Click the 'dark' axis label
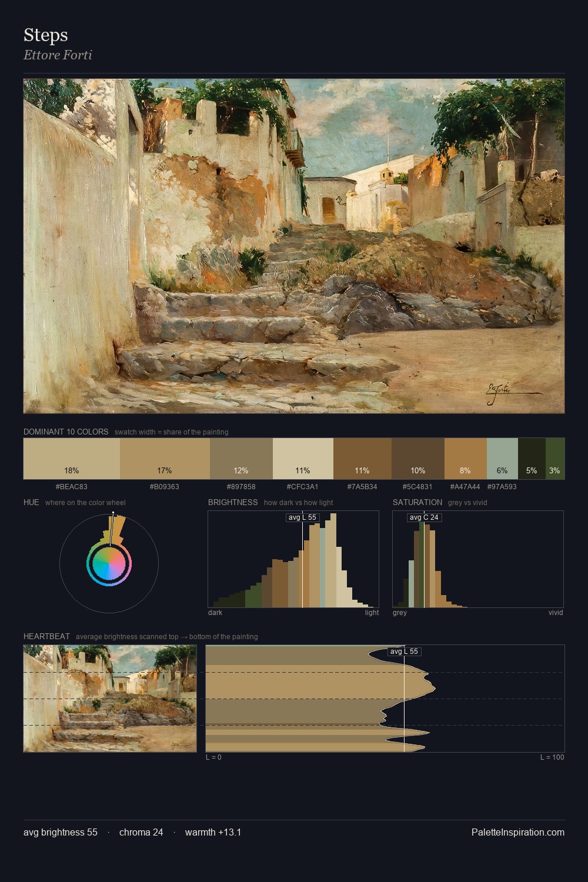This screenshot has width=588, height=882. tap(215, 613)
